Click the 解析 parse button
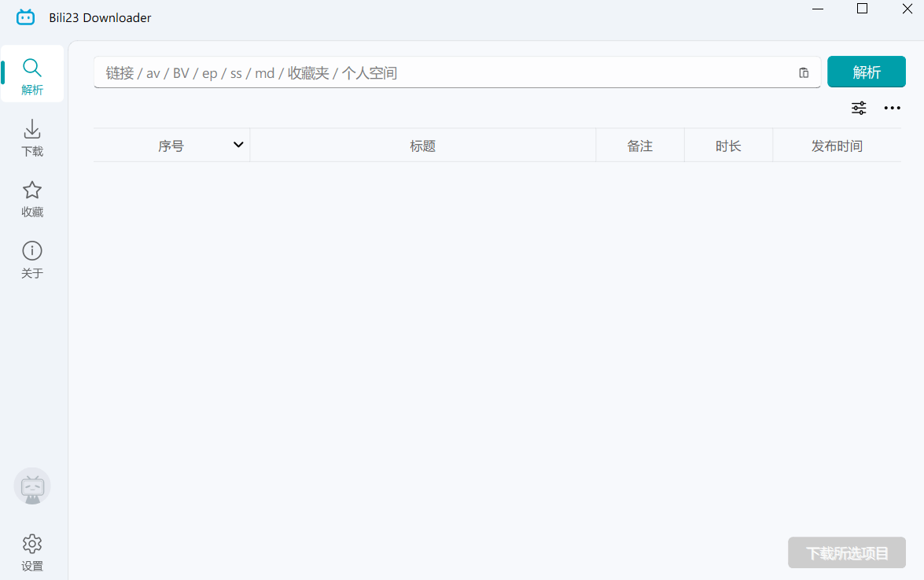 tap(867, 72)
